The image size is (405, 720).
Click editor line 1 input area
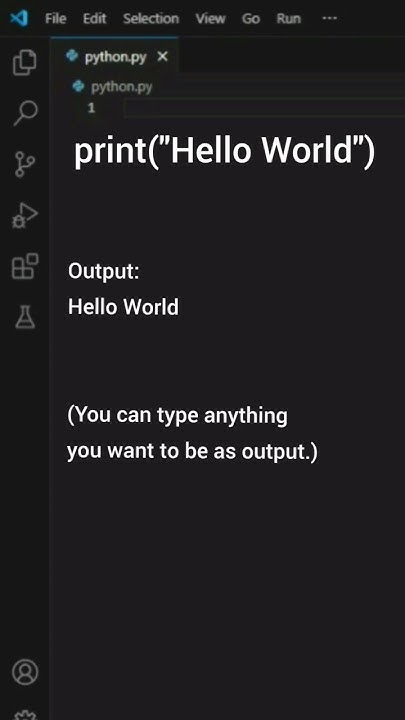point(264,109)
